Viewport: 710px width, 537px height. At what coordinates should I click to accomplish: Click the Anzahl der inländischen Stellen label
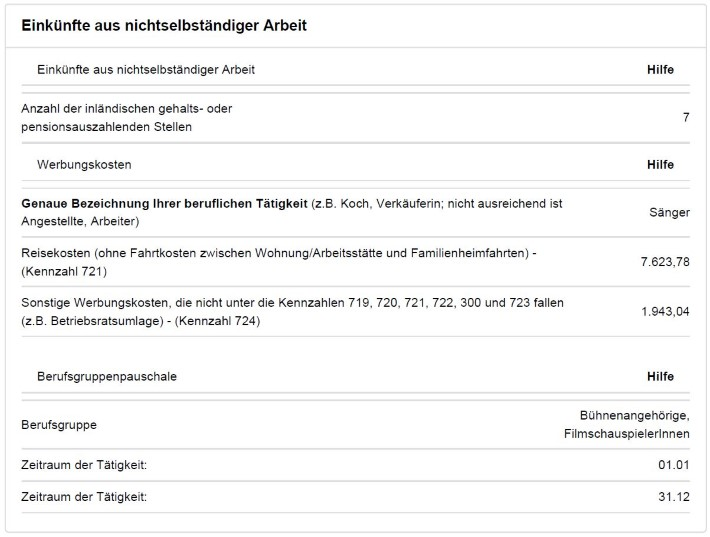click(x=127, y=117)
